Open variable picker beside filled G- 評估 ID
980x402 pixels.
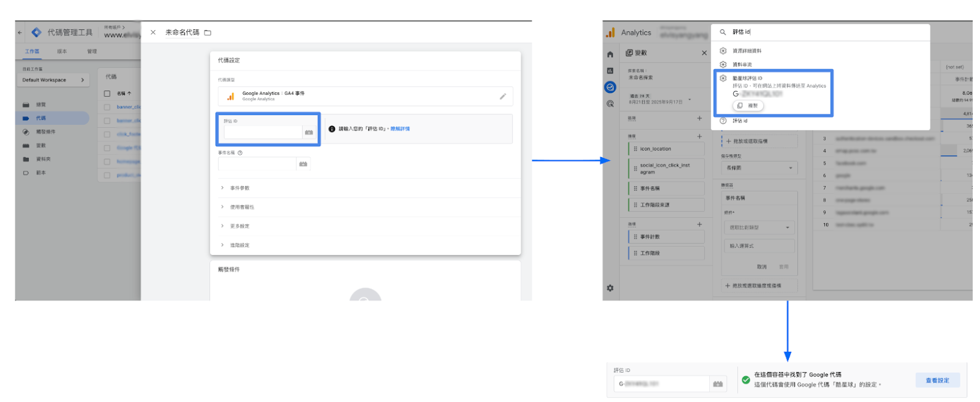(718, 384)
